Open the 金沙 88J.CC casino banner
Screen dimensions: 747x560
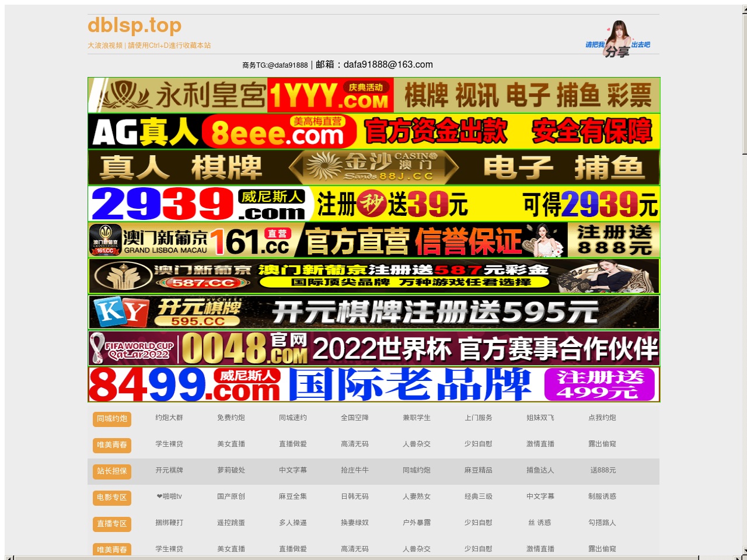click(x=373, y=167)
